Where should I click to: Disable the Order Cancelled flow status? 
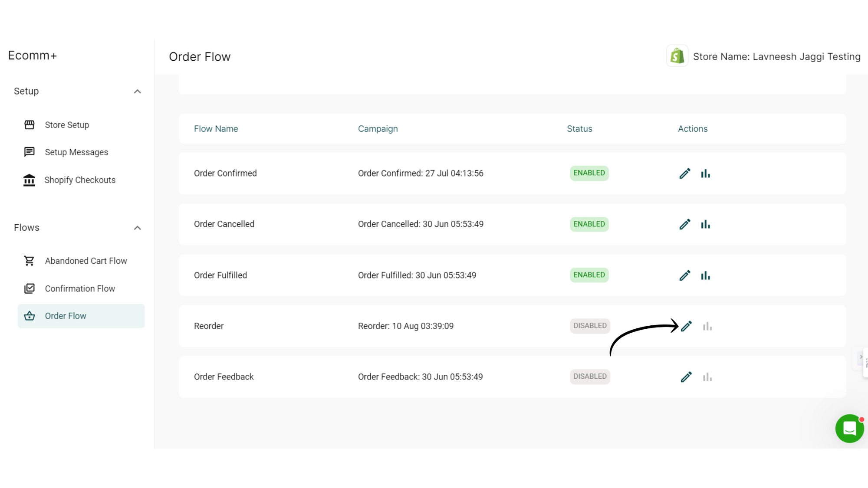pyautogui.click(x=589, y=224)
